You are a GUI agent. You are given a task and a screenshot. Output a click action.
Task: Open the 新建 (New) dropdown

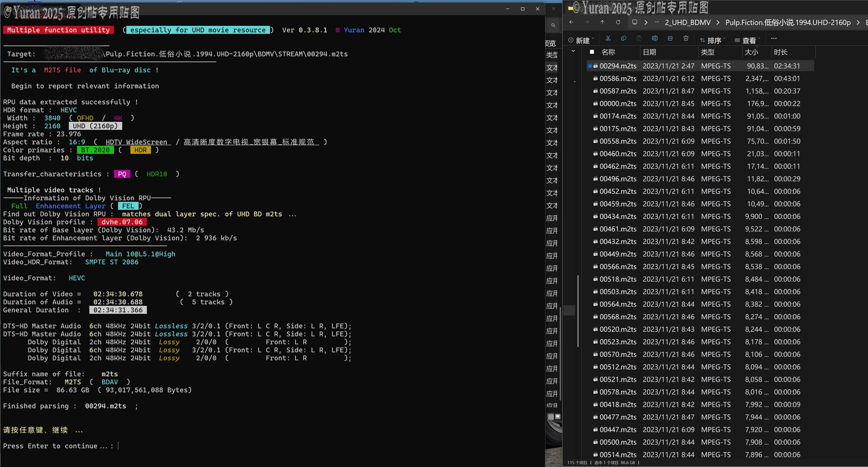(x=581, y=40)
